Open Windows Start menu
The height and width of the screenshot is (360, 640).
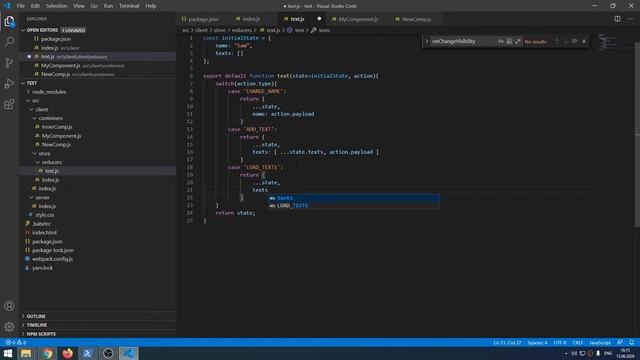point(8,353)
